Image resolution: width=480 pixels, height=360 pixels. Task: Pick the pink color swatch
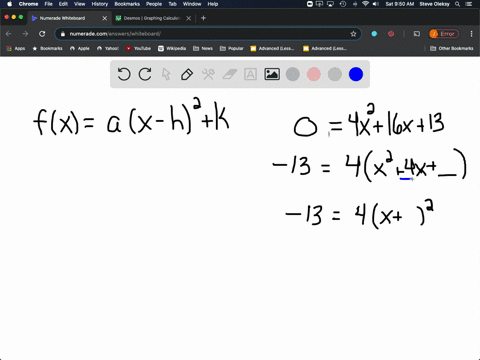tap(314, 74)
